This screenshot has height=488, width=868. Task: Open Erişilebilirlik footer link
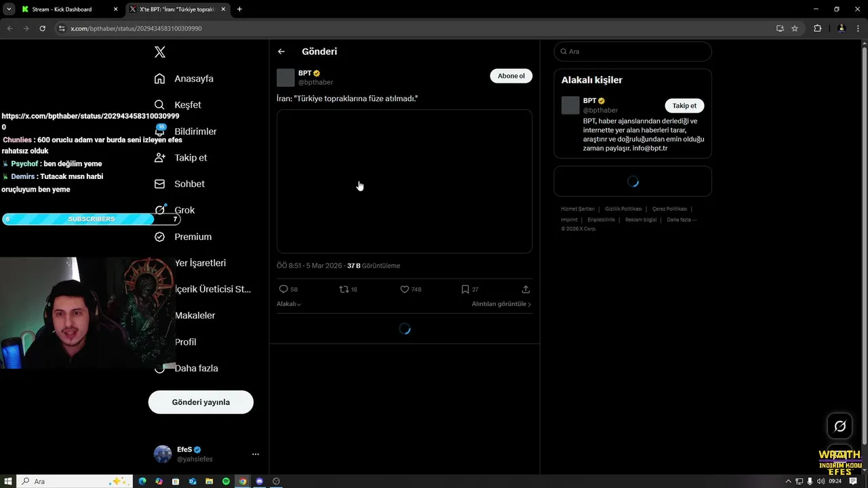click(601, 220)
